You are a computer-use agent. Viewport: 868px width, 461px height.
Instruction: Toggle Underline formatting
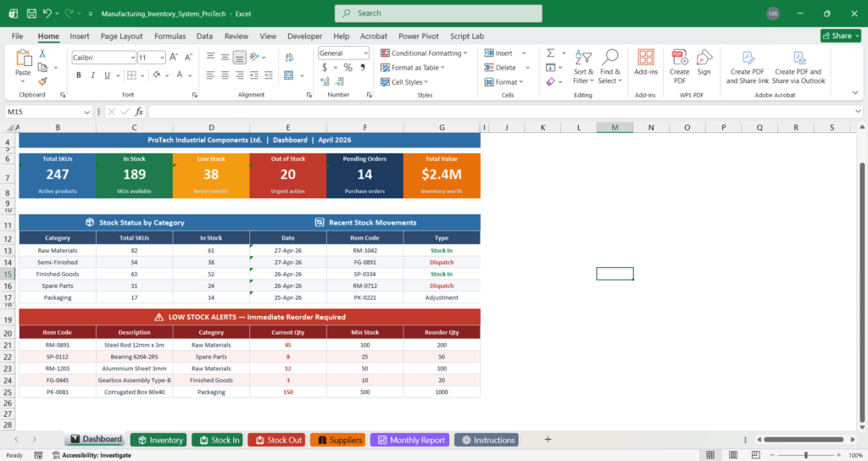pyautogui.click(x=107, y=75)
